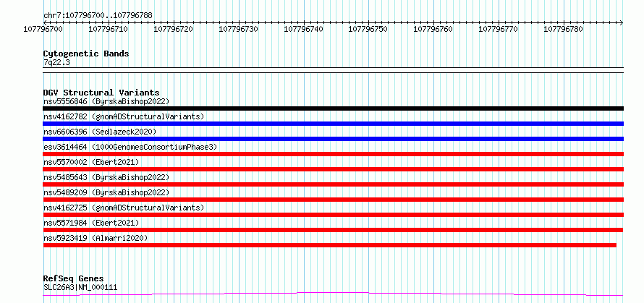Click the red nsv5571984 variant bar
This screenshot has height=303, width=644.
[333, 230]
